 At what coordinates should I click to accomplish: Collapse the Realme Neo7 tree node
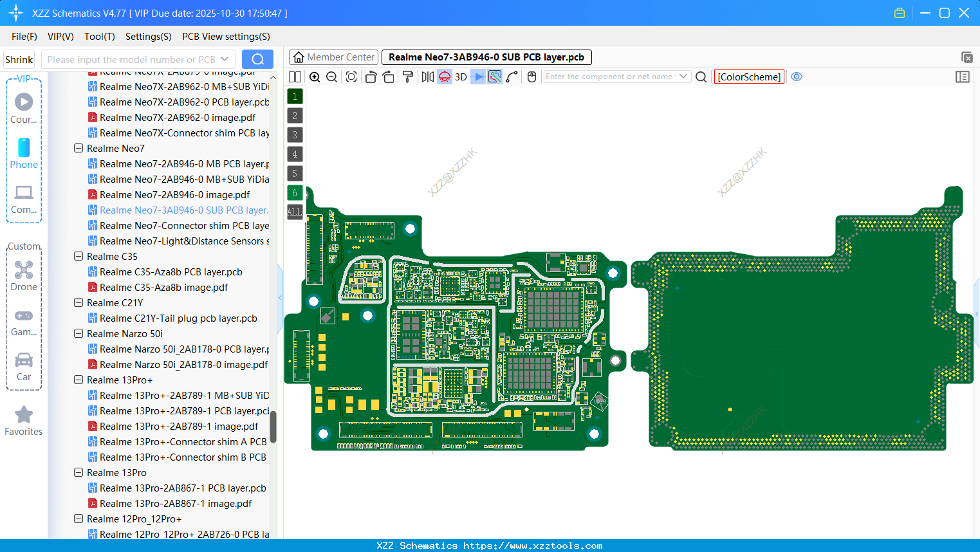click(x=78, y=148)
